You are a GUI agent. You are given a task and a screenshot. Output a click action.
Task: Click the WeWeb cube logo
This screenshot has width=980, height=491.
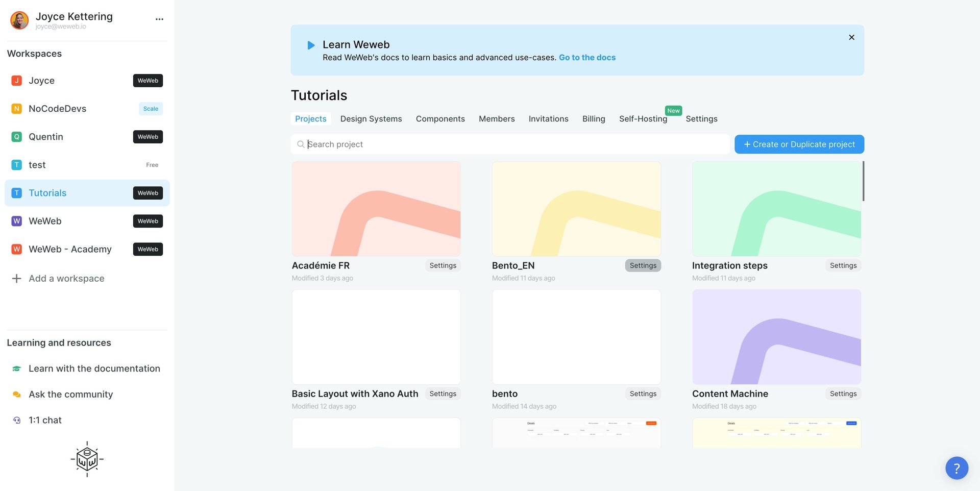tap(87, 459)
